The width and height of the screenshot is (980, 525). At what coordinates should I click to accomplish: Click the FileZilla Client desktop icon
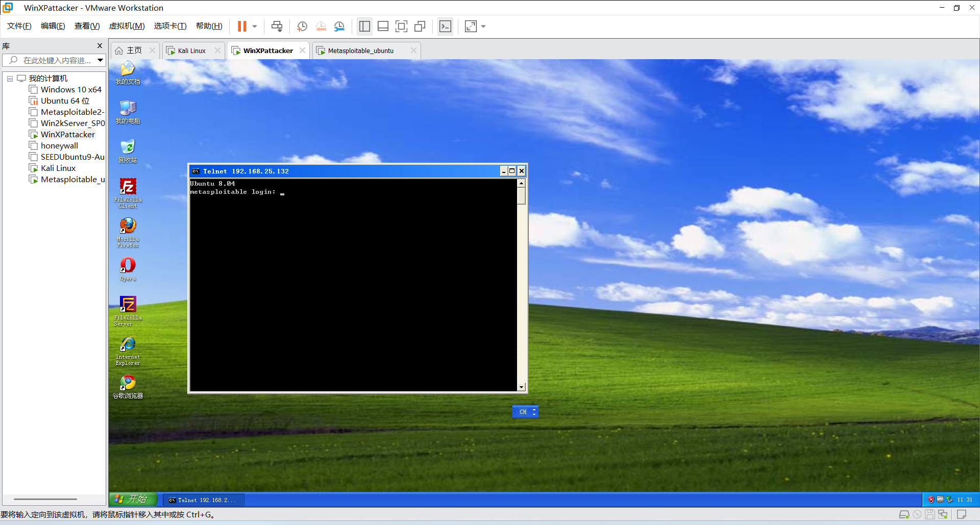[128, 193]
